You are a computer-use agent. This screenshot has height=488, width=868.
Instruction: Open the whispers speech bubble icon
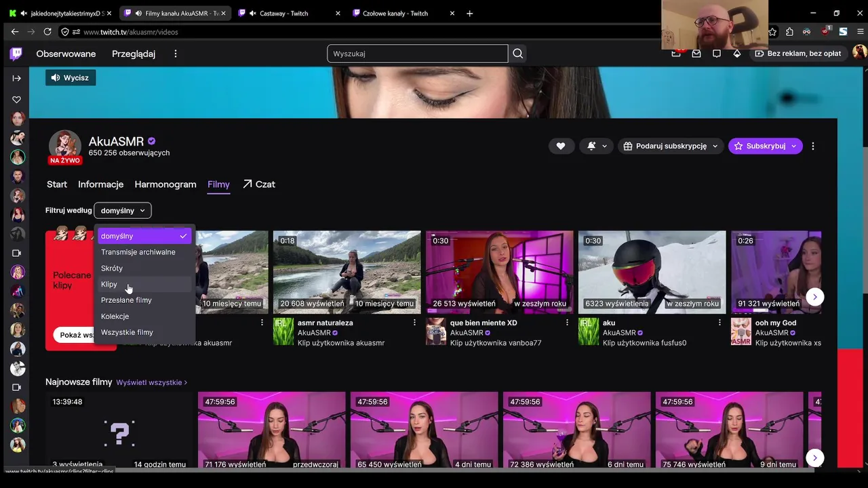click(717, 54)
